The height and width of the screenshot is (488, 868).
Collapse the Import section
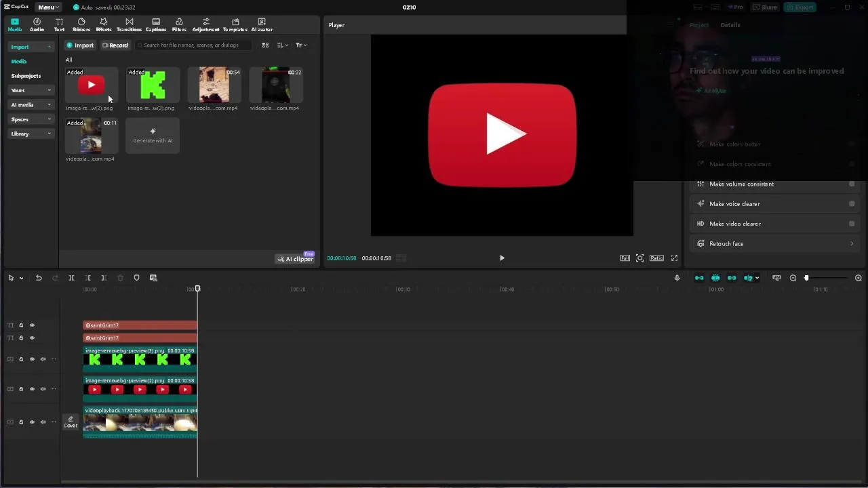(x=31, y=47)
